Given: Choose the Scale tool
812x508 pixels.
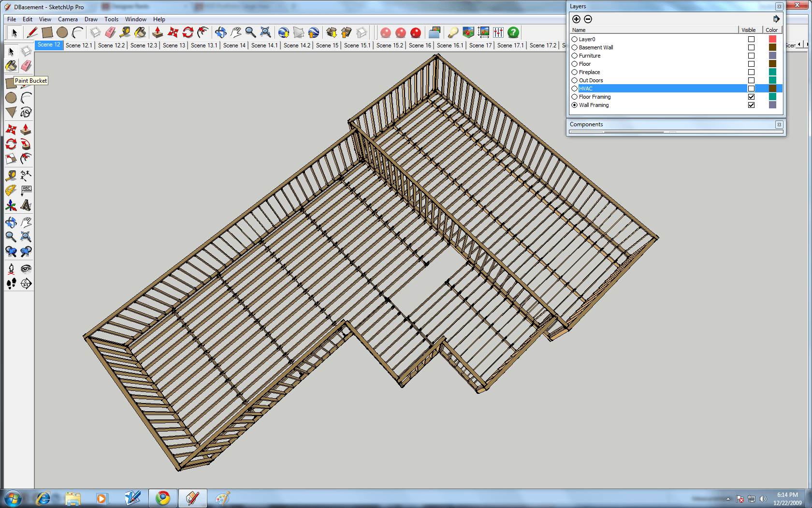Looking at the screenshot, I should point(11,159).
